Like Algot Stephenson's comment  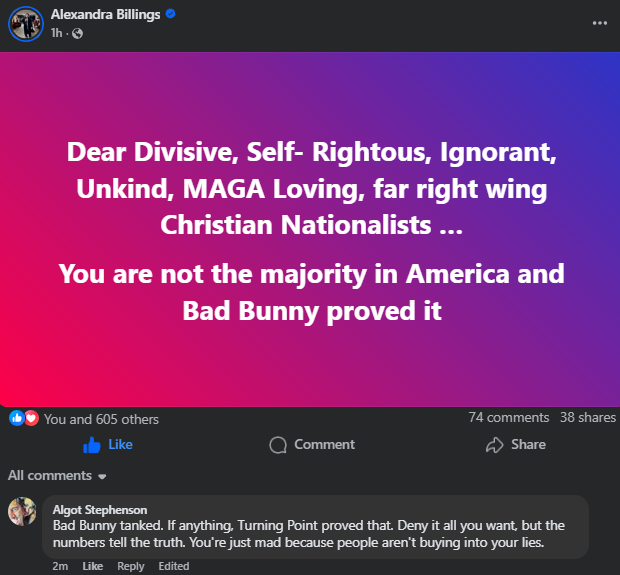click(92, 566)
